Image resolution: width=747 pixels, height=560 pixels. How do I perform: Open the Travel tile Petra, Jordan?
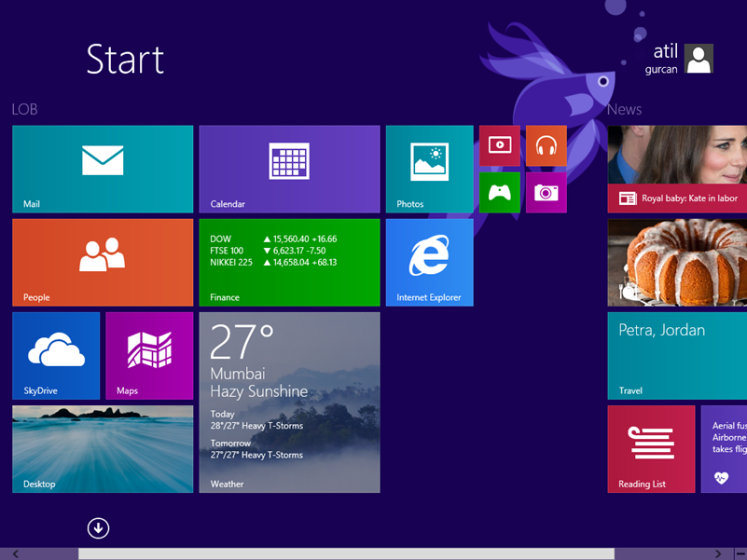tap(677, 356)
